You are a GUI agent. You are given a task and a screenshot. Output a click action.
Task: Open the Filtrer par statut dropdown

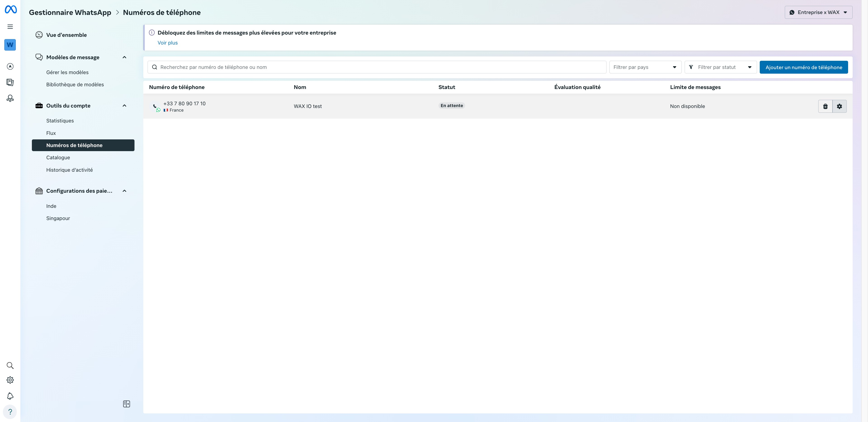[x=720, y=67]
